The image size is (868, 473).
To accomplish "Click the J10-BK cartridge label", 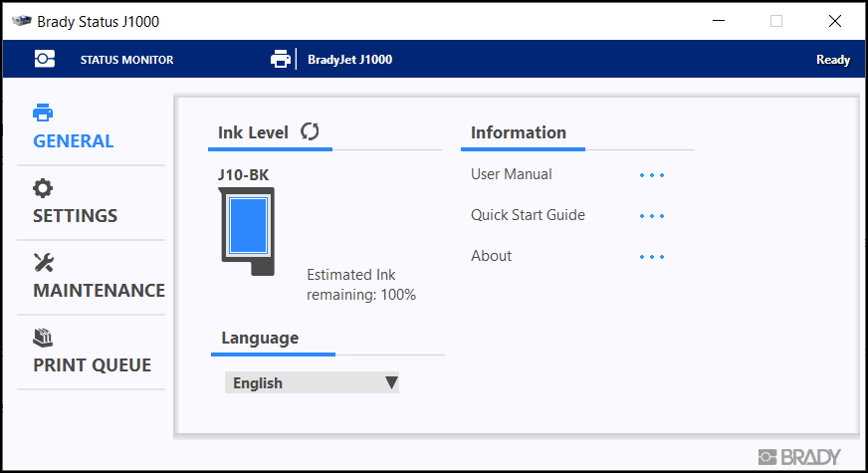I will (x=243, y=175).
